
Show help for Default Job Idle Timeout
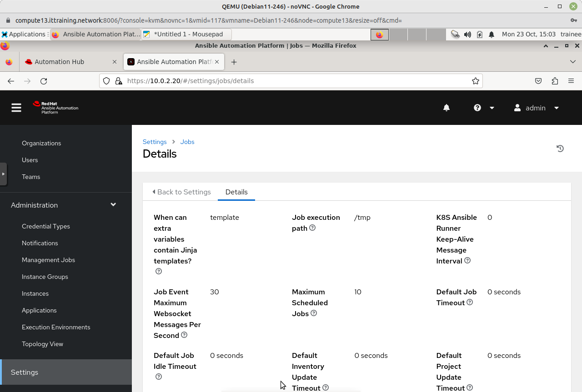(x=159, y=377)
